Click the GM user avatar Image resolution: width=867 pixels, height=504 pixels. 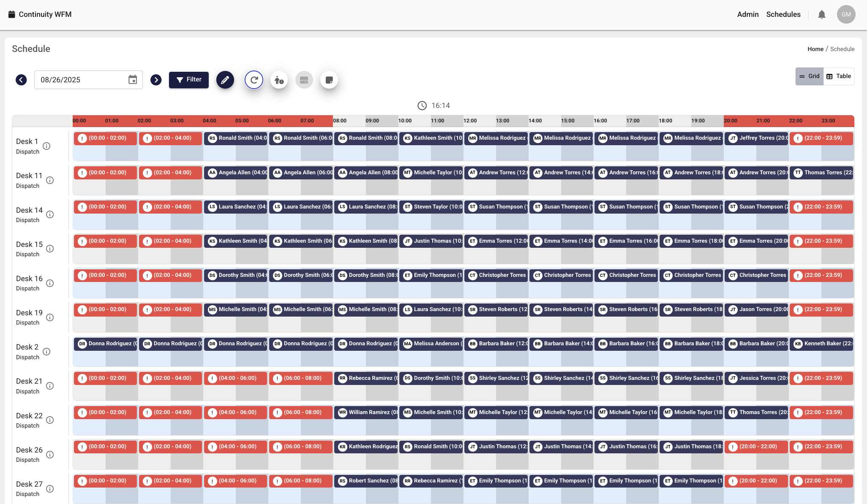click(846, 14)
